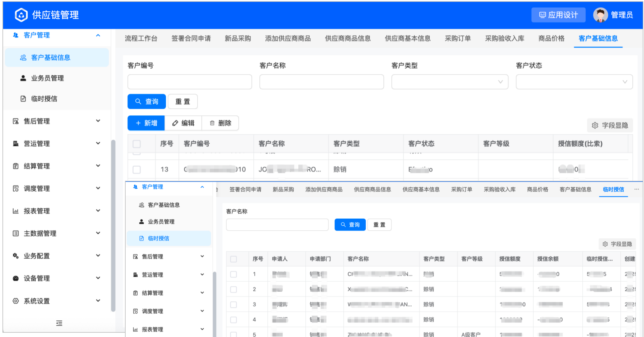Open 客户基础信息 in the main sidebar
This screenshot has width=644, height=337.
pos(57,57)
